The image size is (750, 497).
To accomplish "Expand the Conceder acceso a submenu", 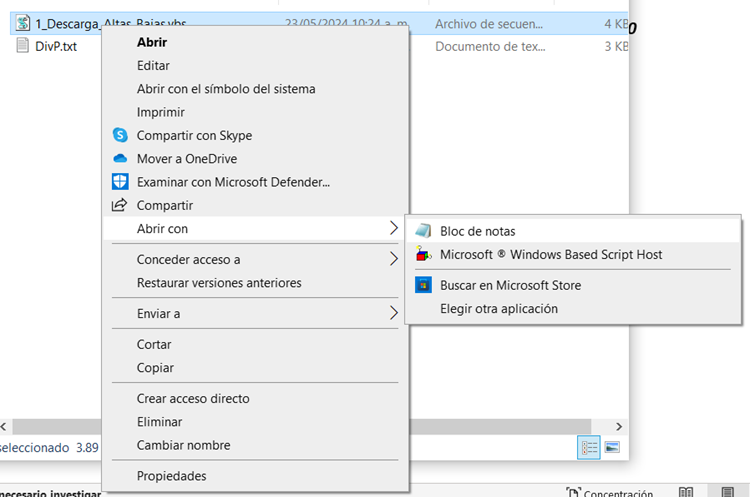I will click(393, 260).
